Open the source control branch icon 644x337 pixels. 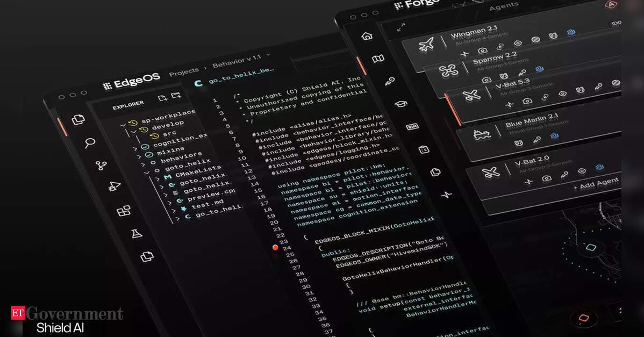pyautogui.click(x=101, y=166)
